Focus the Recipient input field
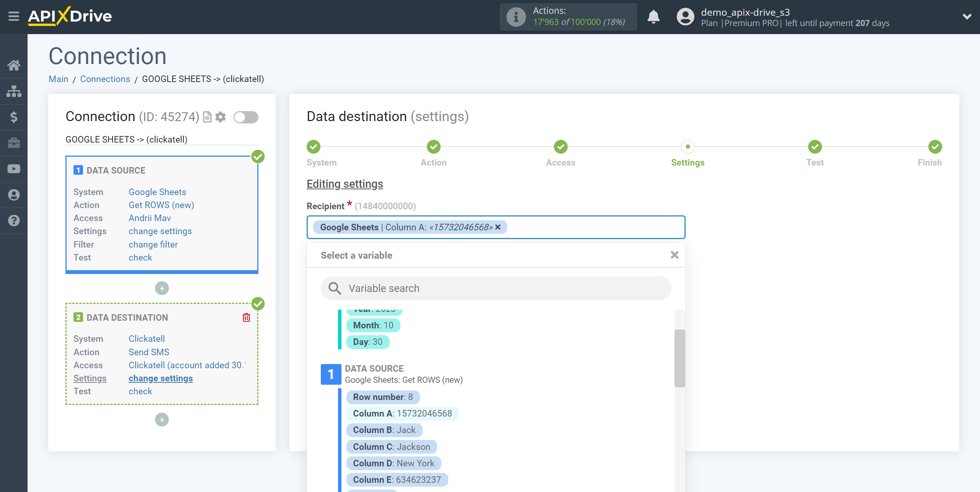This screenshot has height=492, width=980. [x=496, y=227]
